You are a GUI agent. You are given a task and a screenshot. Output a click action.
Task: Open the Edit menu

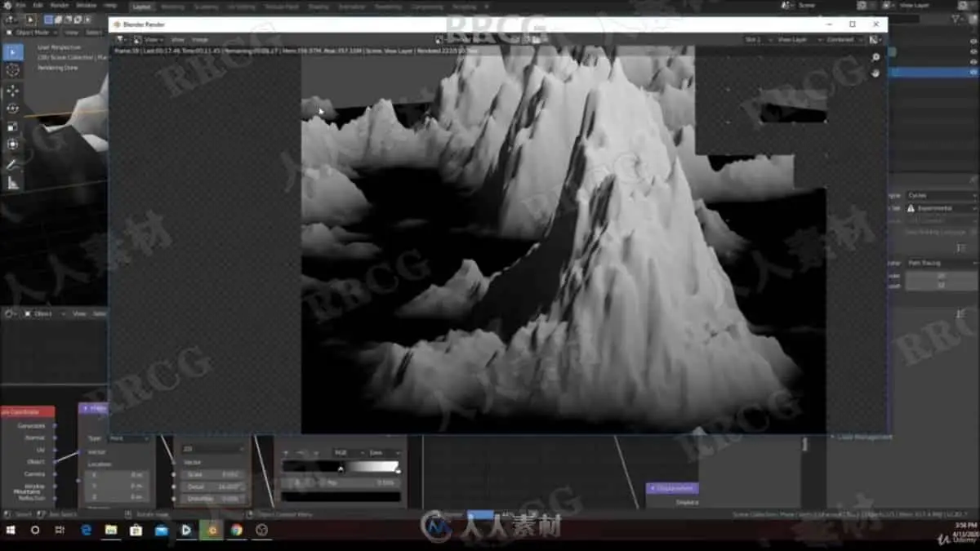[x=38, y=5]
